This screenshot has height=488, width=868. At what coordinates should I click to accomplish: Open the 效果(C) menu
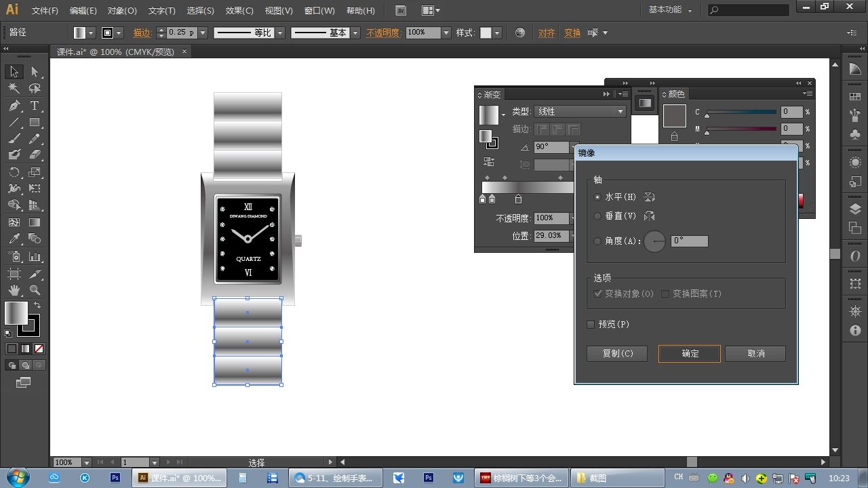pyautogui.click(x=239, y=11)
